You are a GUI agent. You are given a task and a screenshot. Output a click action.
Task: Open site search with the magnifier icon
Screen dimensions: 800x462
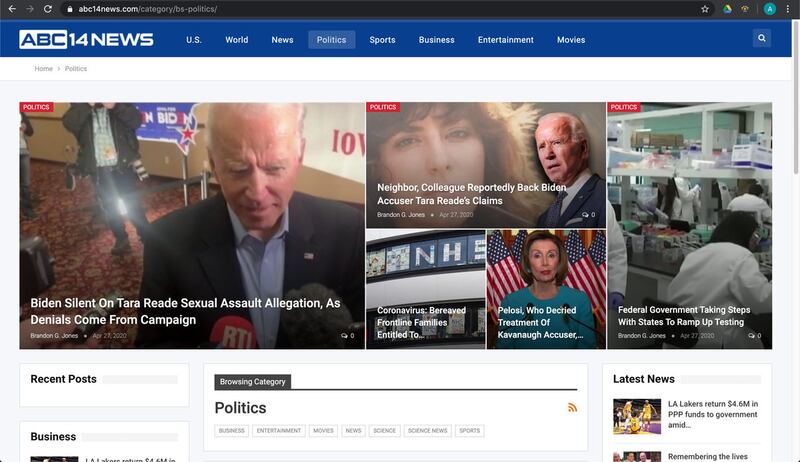click(x=762, y=38)
